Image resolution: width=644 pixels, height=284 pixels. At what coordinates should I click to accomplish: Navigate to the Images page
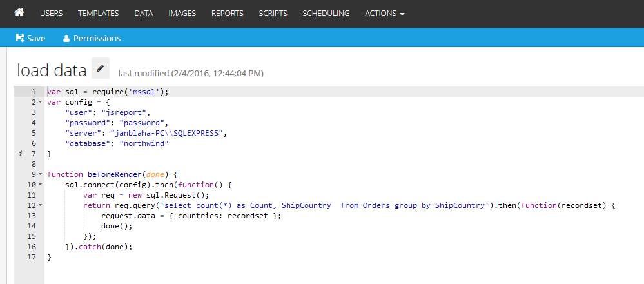[182, 13]
